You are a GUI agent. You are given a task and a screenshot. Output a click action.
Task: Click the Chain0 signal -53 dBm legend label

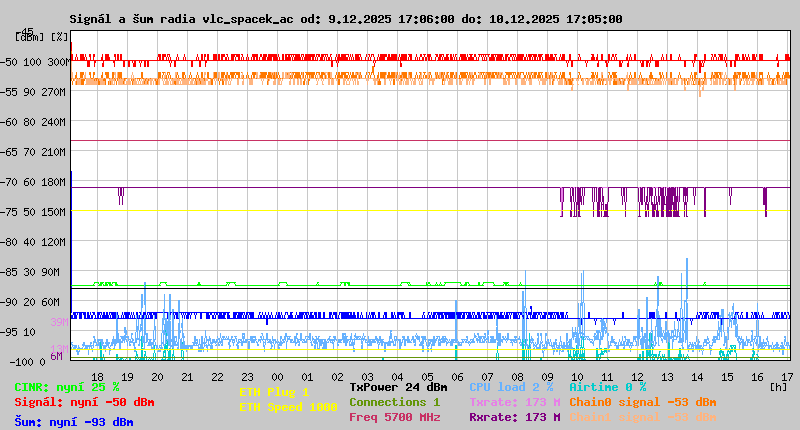tap(642, 402)
